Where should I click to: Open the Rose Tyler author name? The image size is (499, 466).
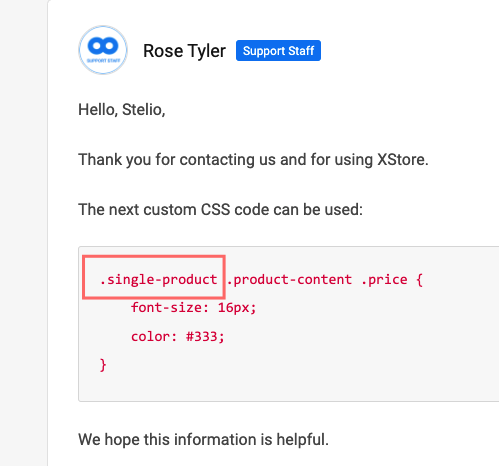(x=184, y=51)
